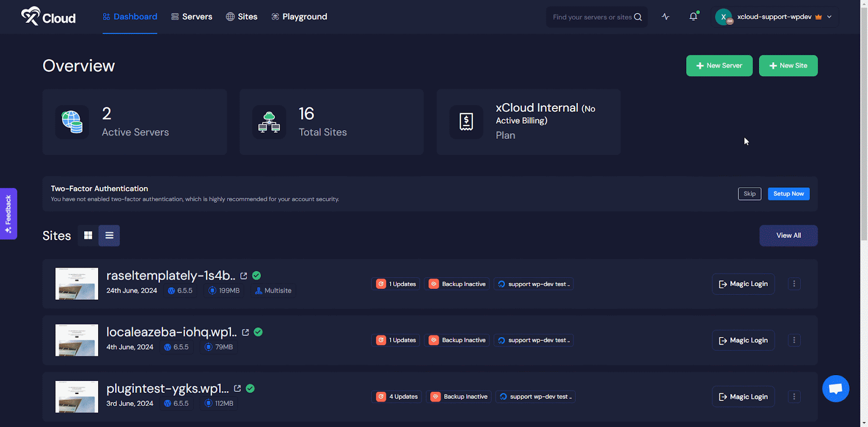Click green status check for localeazeba-iohq
The height and width of the screenshot is (427, 868).
(258, 332)
